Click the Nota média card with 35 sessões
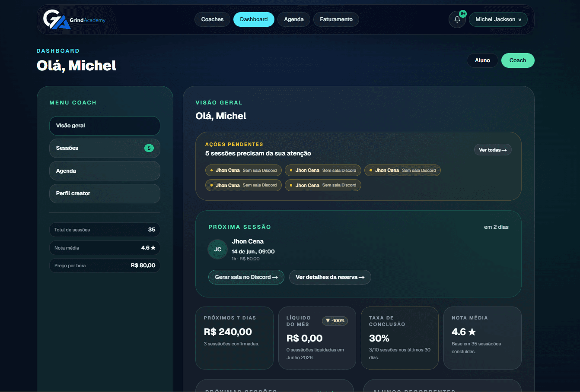 482,338
